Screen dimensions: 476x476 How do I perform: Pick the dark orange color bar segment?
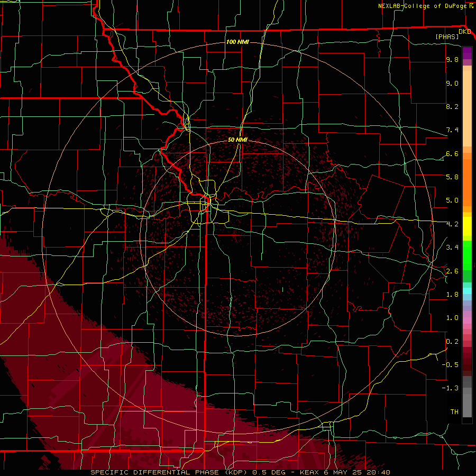pyautogui.click(x=467, y=182)
